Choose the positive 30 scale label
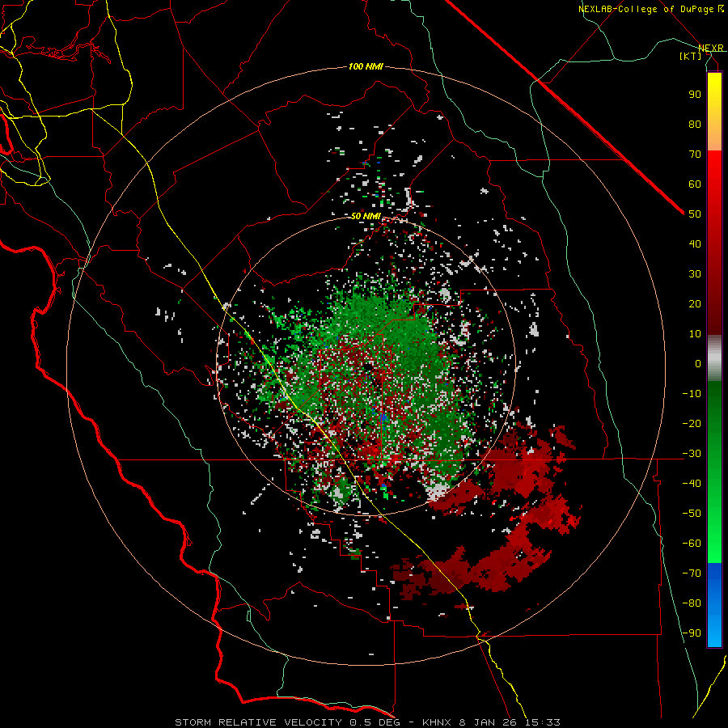 (695, 274)
